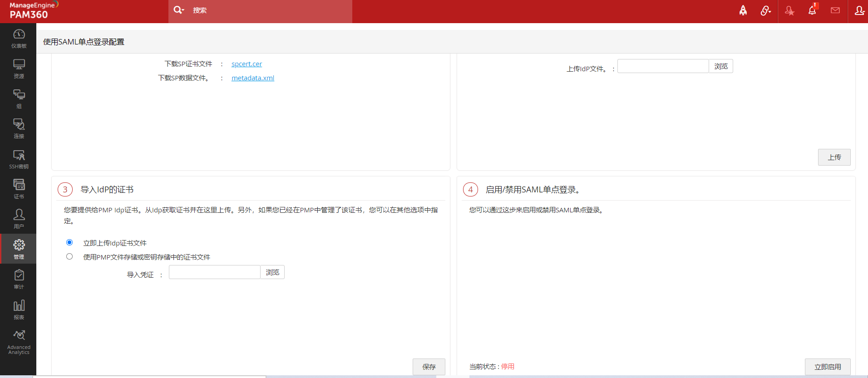Viewport: 868px width, 378px height.
Task: Open the mail envelope icon
Action: tap(835, 10)
